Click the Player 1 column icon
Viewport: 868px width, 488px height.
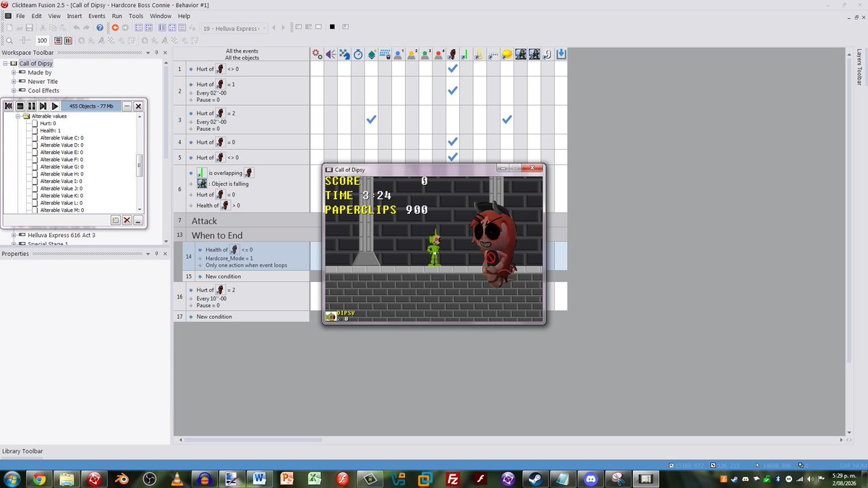[x=398, y=54]
